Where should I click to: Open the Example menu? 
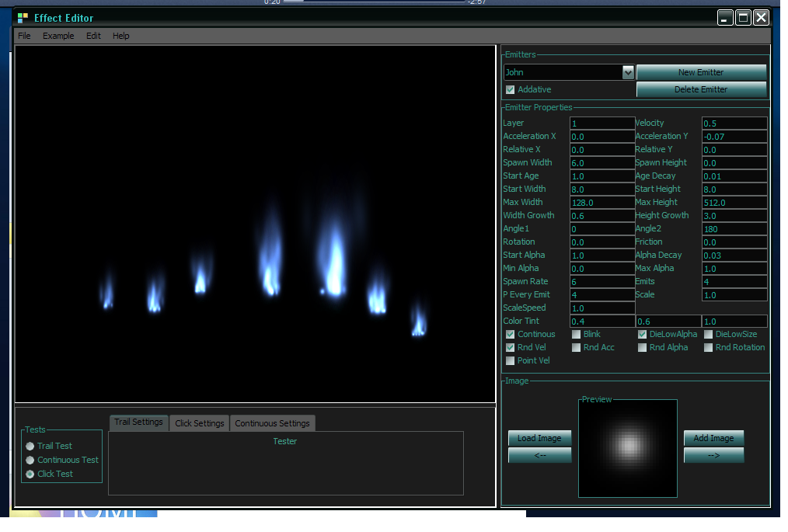pyautogui.click(x=58, y=36)
